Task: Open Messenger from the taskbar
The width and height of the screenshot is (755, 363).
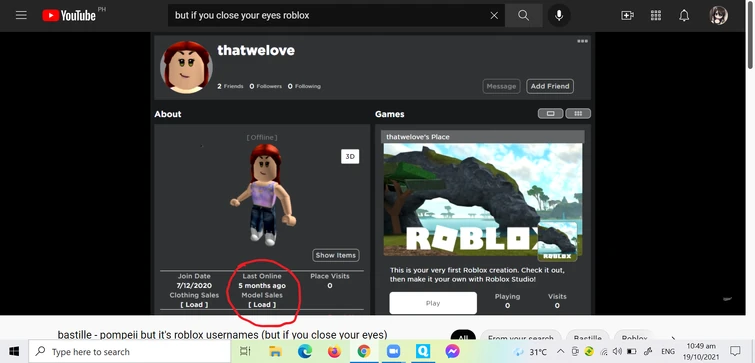Action: (x=452, y=351)
